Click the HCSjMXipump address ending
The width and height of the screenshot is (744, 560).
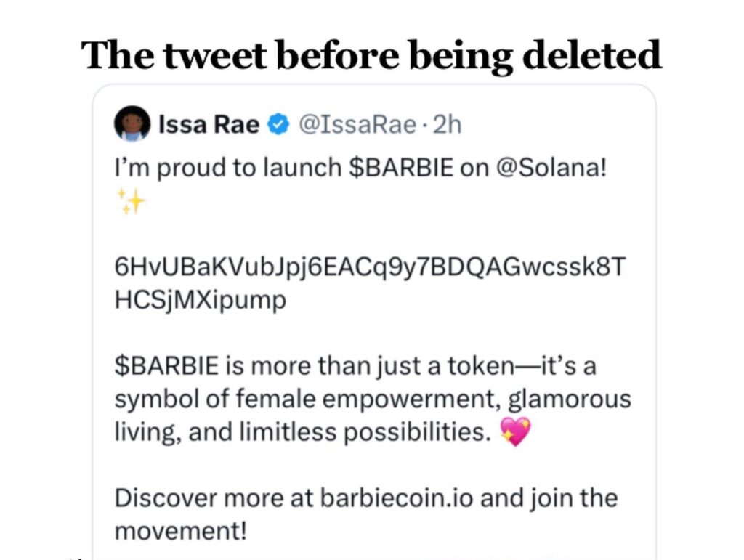(201, 301)
